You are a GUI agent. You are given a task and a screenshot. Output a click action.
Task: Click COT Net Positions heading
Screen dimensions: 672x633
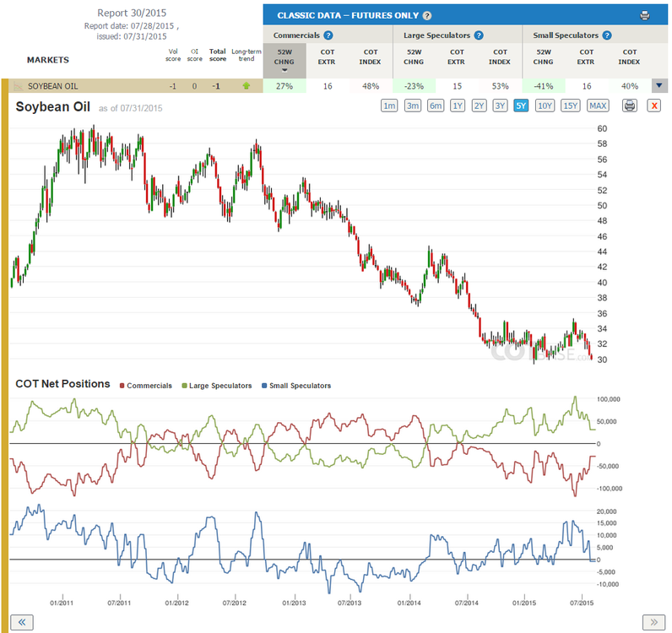pyautogui.click(x=62, y=384)
